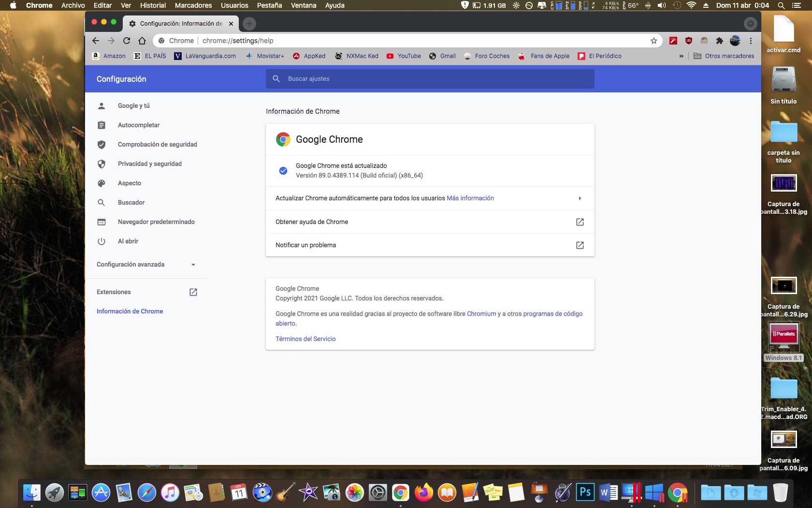Open the Amazon bookmark

(x=109, y=56)
